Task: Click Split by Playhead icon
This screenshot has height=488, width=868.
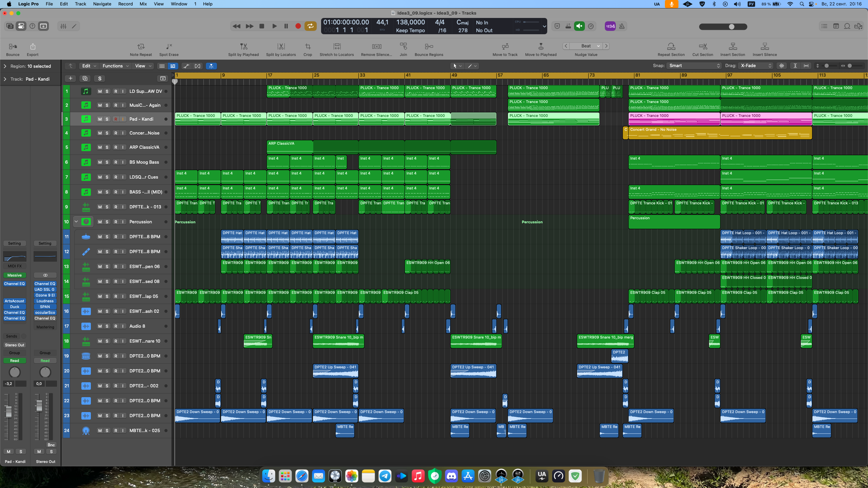Action: click(243, 46)
